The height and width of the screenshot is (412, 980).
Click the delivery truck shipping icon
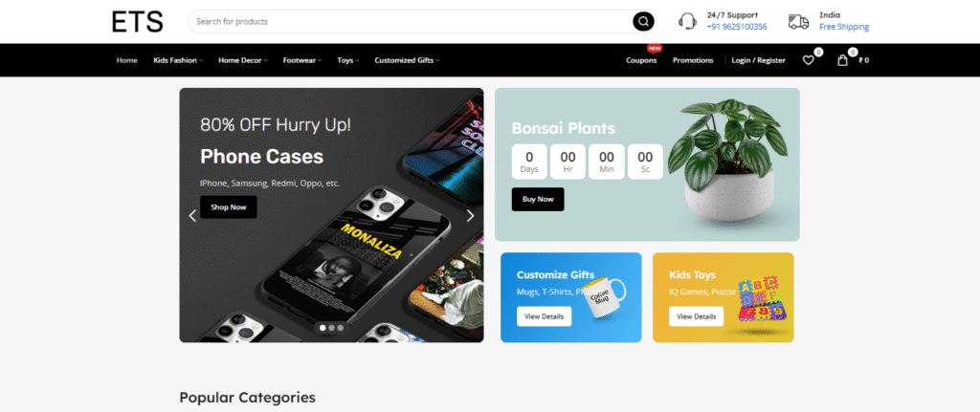point(798,22)
